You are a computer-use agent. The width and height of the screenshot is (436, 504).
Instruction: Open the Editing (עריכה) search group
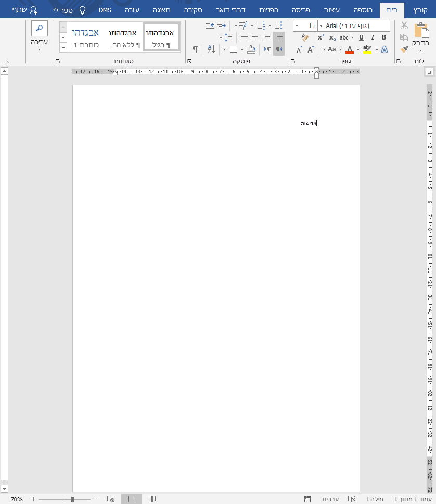pyautogui.click(x=39, y=36)
